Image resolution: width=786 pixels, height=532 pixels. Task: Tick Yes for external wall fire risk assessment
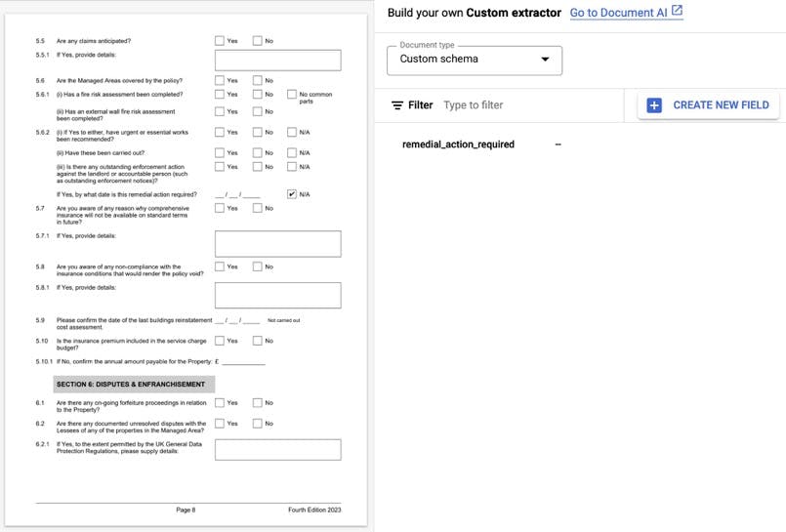pyautogui.click(x=220, y=111)
